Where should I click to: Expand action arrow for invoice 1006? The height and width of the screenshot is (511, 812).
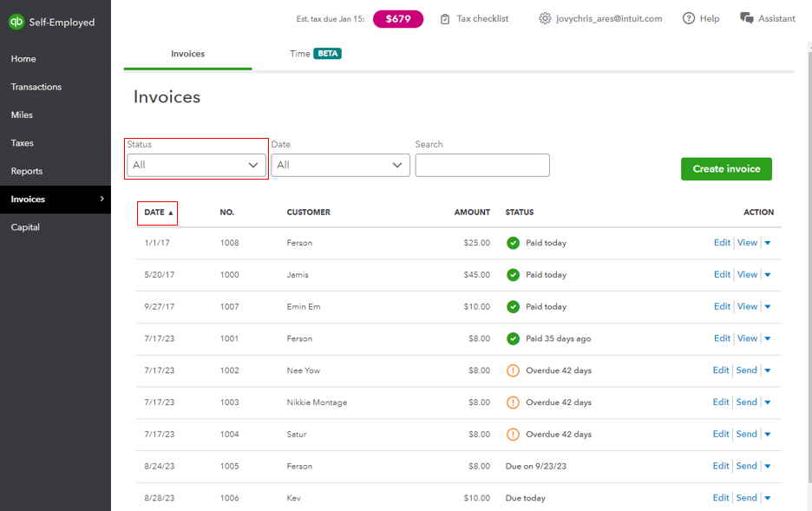(x=768, y=498)
